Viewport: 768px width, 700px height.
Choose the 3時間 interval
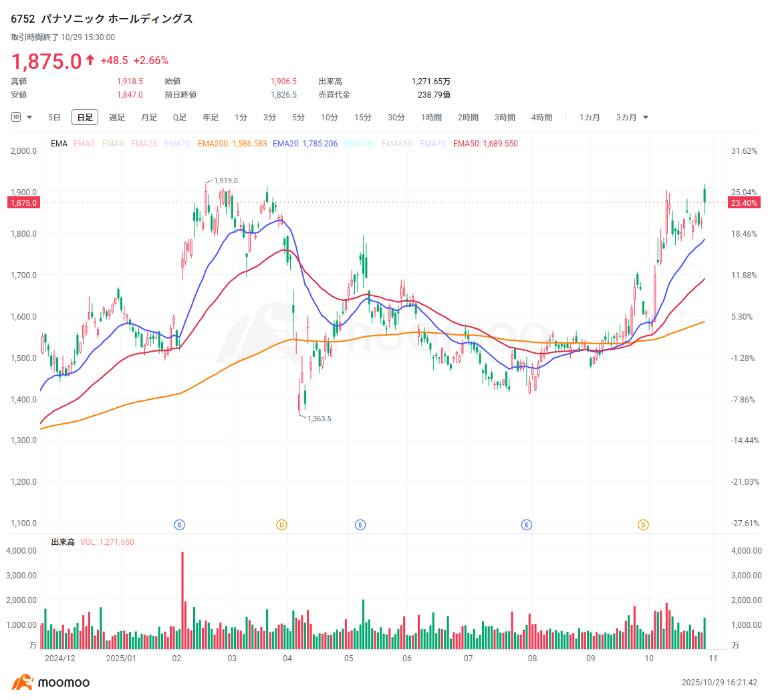click(505, 118)
